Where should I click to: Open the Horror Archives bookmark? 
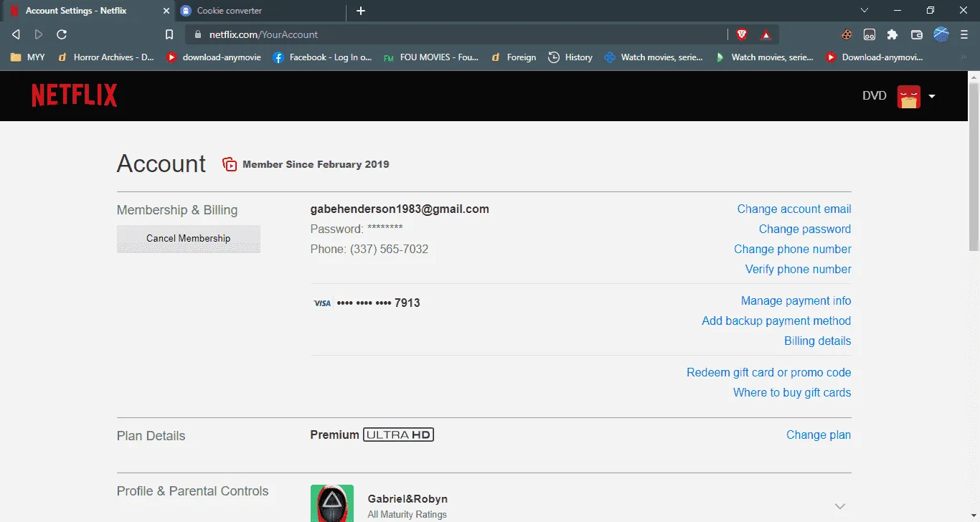point(106,57)
